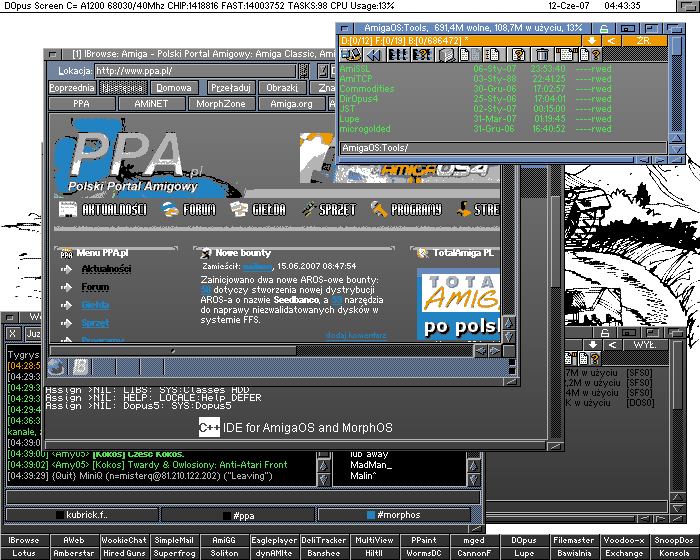Click the device list icon in the AmigaOS:Tools lister
Viewport: 700px width, 560px height.
point(350,55)
